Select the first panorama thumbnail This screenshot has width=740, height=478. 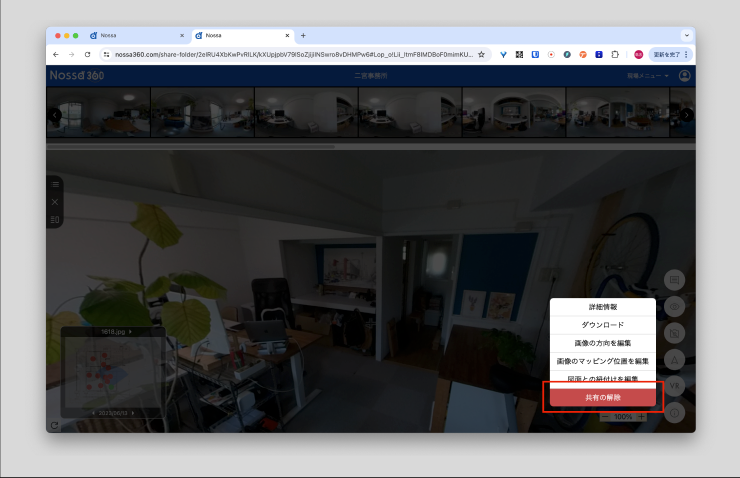[99, 112]
